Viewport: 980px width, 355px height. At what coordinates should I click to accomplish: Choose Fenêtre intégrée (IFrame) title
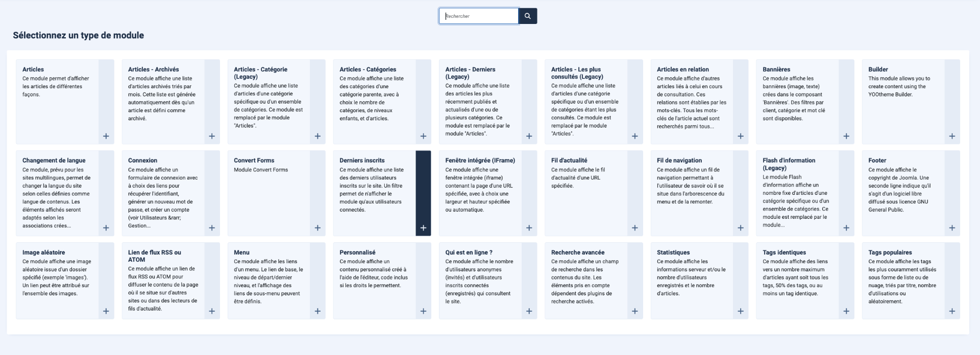point(480,160)
